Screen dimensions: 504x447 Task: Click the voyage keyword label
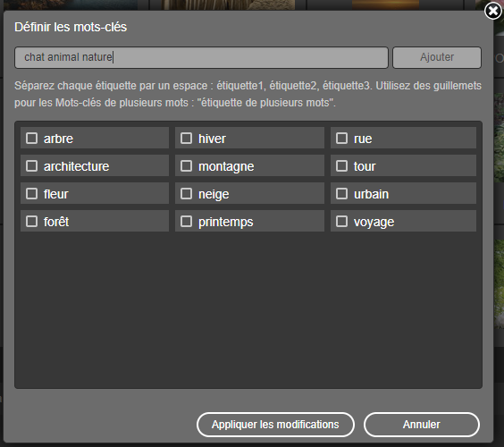[x=374, y=222]
